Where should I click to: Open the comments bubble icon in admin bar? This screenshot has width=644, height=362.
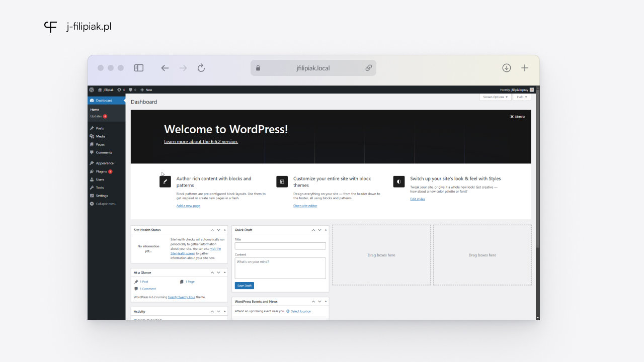tap(131, 89)
